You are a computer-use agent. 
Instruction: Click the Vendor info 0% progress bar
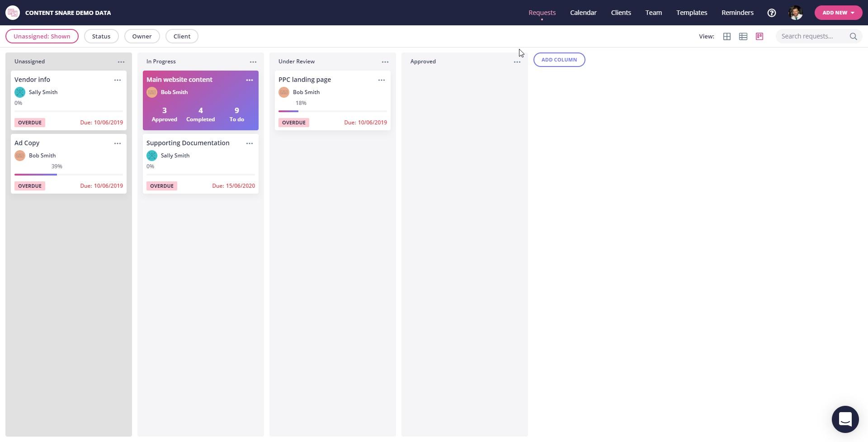[69, 111]
